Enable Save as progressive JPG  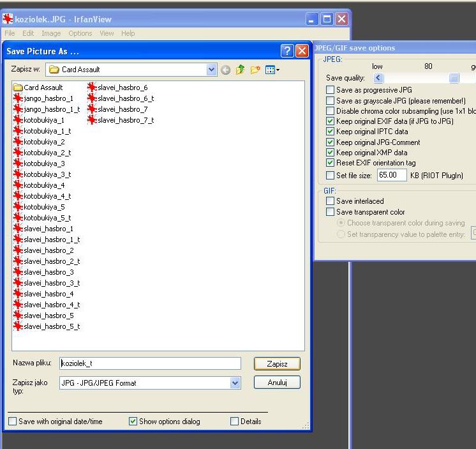[330, 90]
